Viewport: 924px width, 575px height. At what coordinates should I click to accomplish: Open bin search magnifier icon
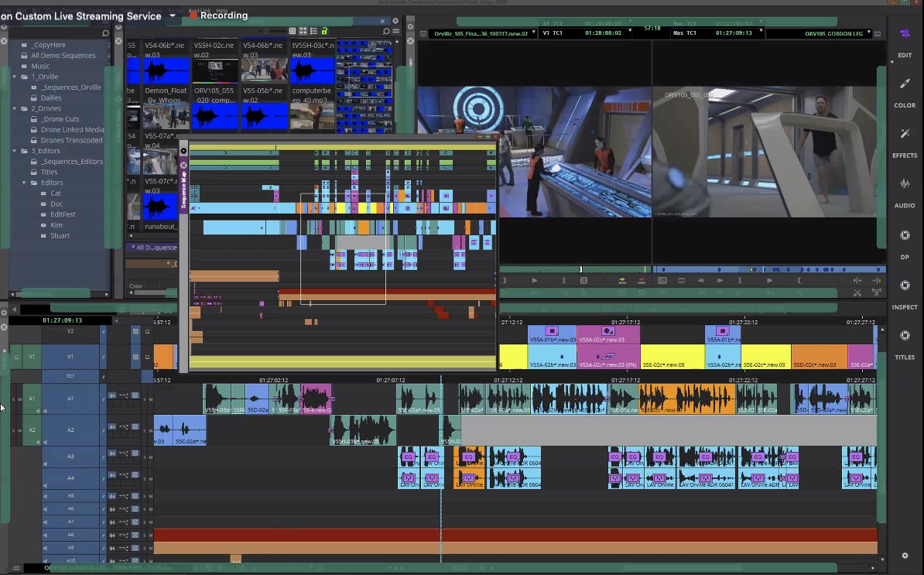coord(387,31)
